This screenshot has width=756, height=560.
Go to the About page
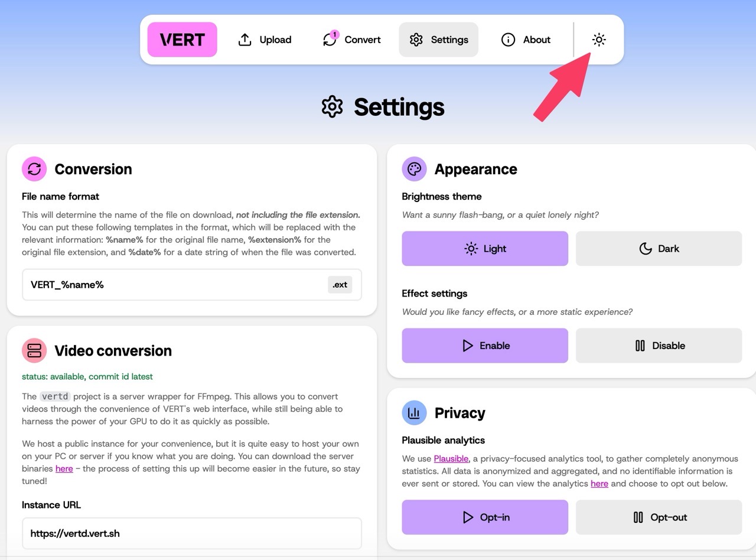tap(526, 40)
